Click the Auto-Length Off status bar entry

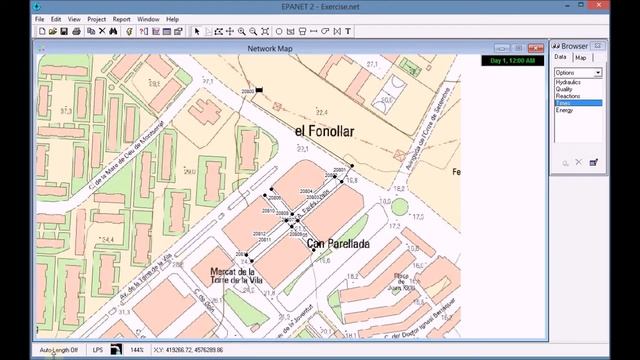(x=59, y=350)
